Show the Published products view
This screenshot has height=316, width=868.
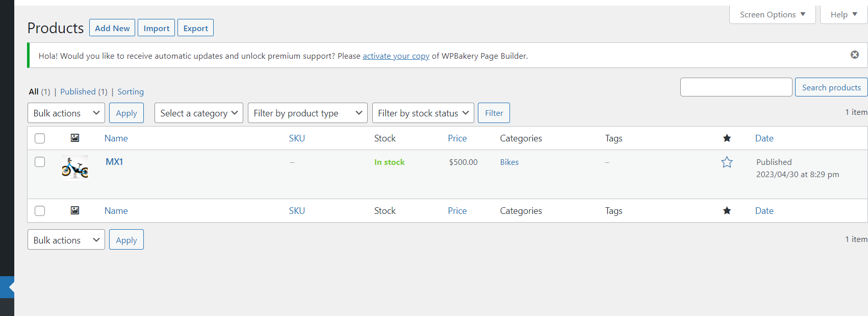click(x=78, y=92)
